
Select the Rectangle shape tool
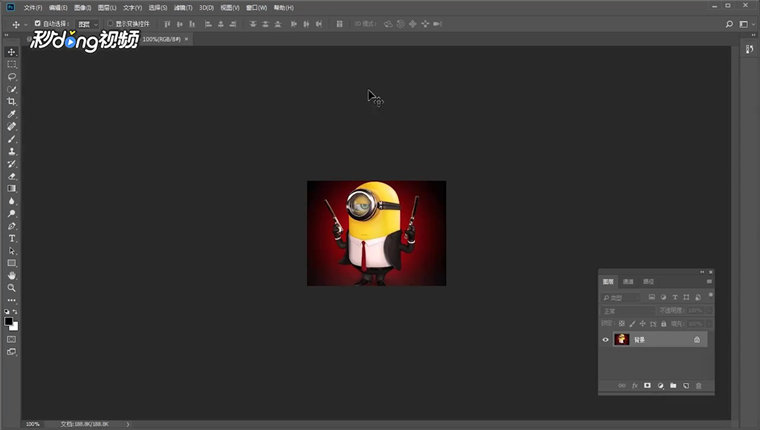coord(12,263)
